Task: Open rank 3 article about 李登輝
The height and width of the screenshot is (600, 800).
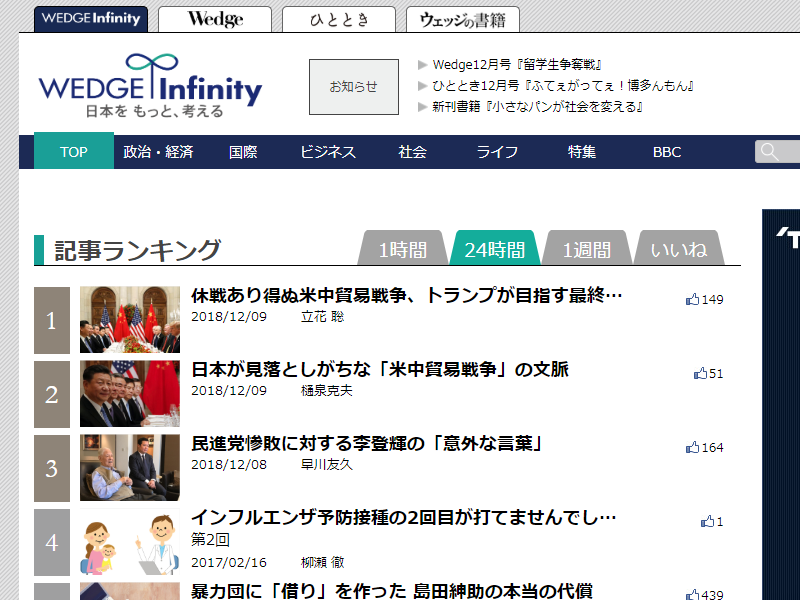Action: click(x=366, y=443)
